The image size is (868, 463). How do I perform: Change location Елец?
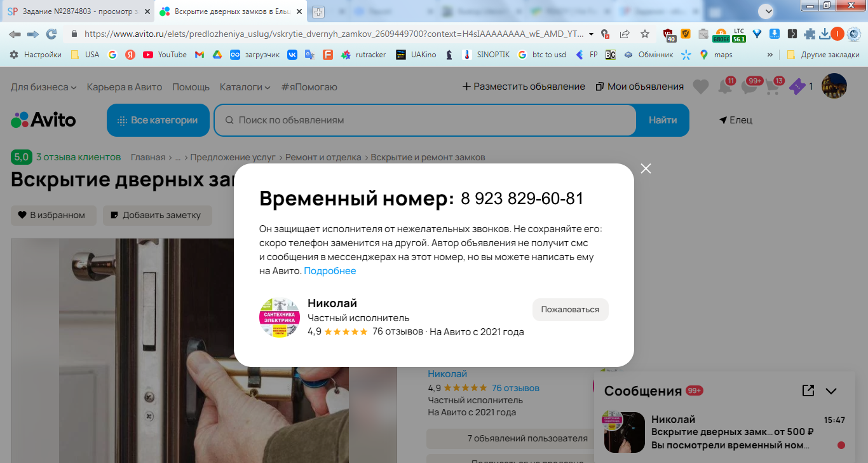[x=736, y=120]
